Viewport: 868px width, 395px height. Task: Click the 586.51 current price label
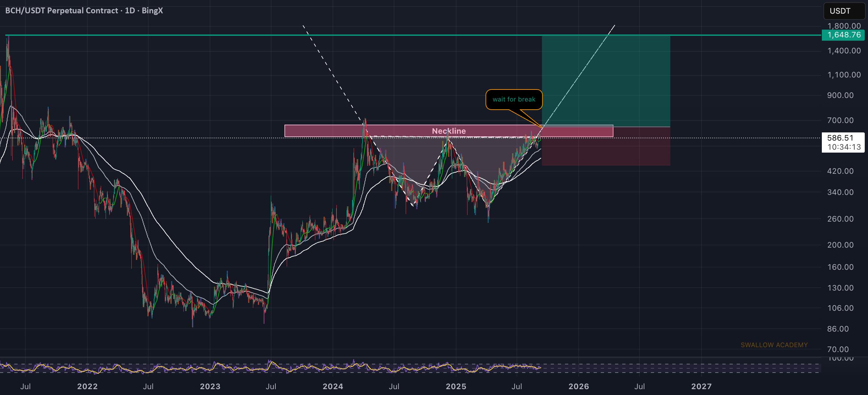[843, 142]
